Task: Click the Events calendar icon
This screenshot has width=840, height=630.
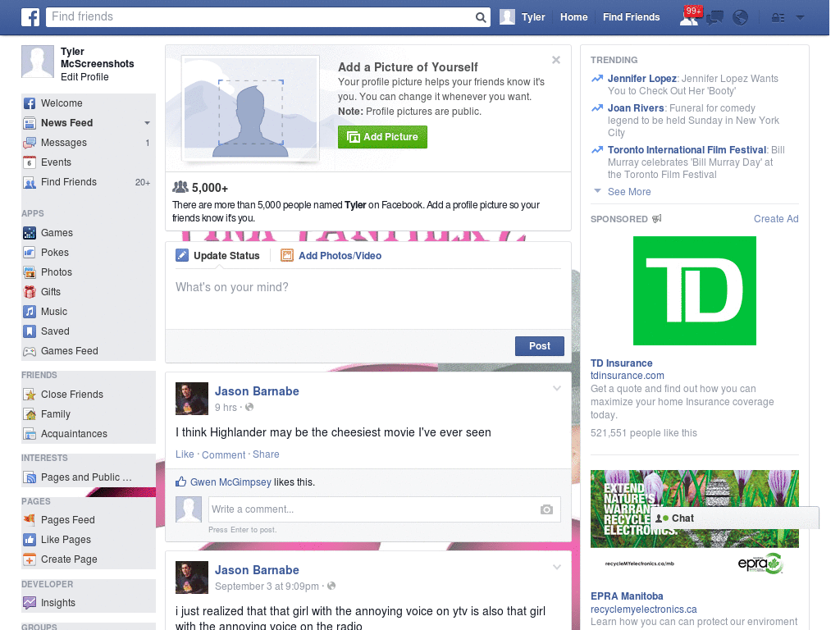Action: pyautogui.click(x=30, y=162)
